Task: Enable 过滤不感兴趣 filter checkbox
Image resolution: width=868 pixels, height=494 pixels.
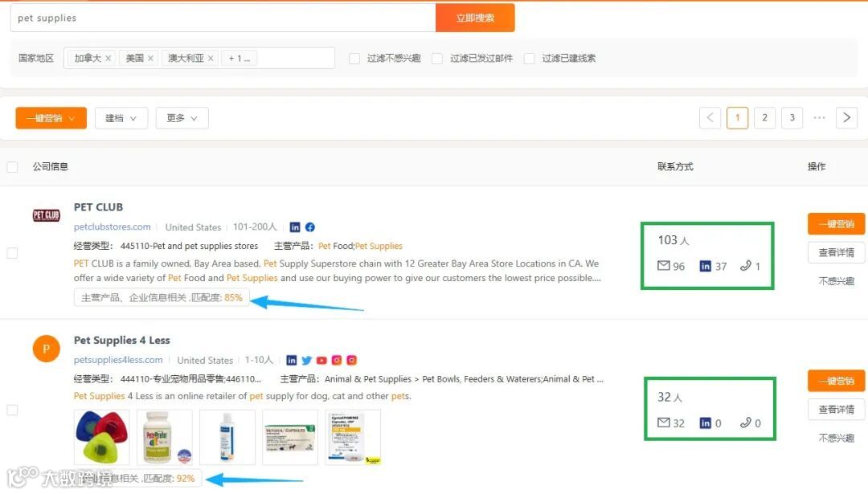Action: (x=354, y=58)
